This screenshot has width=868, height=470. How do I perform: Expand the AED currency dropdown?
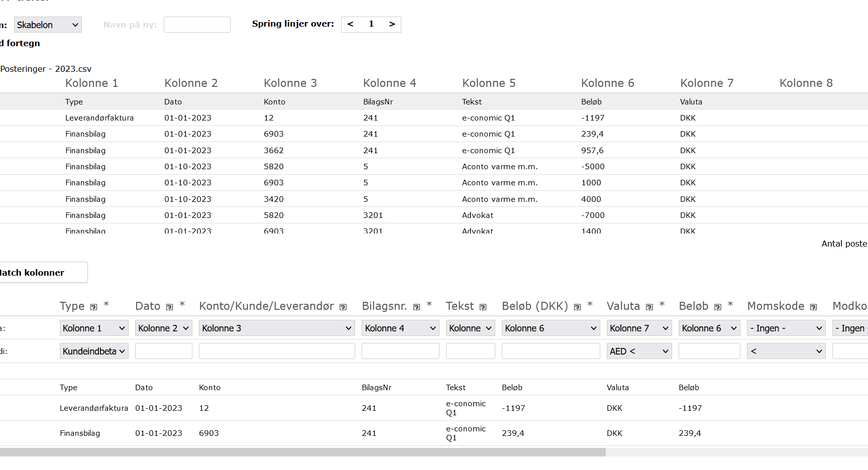(639, 351)
